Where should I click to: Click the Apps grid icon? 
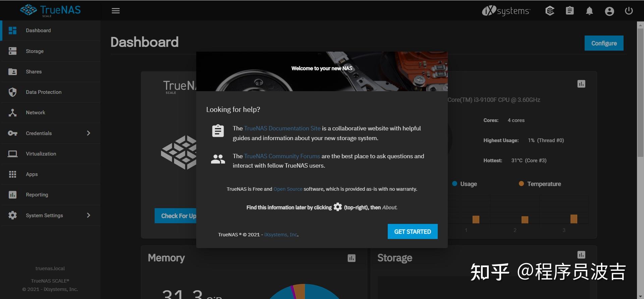click(x=12, y=174)
